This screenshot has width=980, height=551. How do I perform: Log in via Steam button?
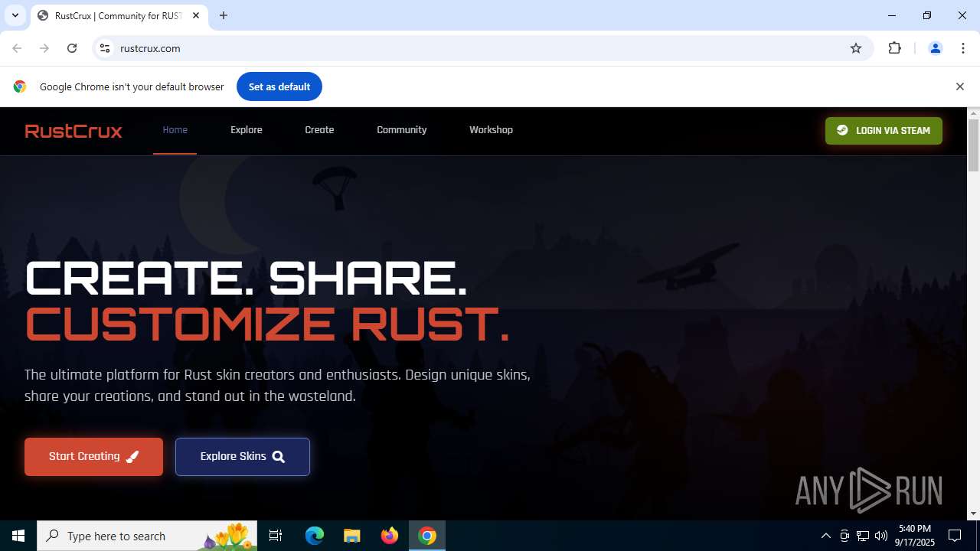(884, 131)
